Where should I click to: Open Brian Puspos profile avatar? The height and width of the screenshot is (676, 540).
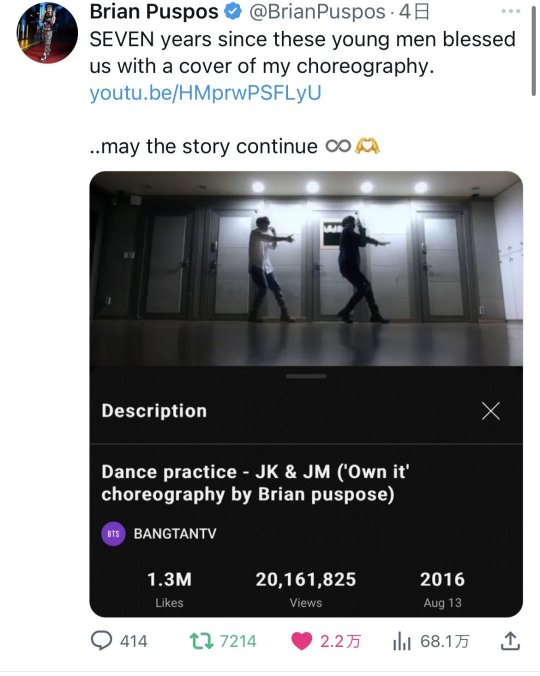(x=47, y=33)
